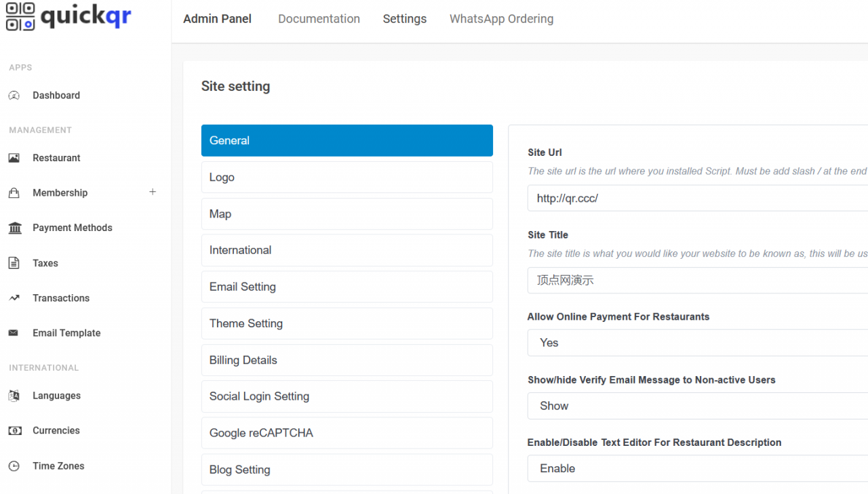Image resolution: width=868 pixels, height=494 pixels.
Task: Click the Currencies banknote icon
Action: [14, 431]
